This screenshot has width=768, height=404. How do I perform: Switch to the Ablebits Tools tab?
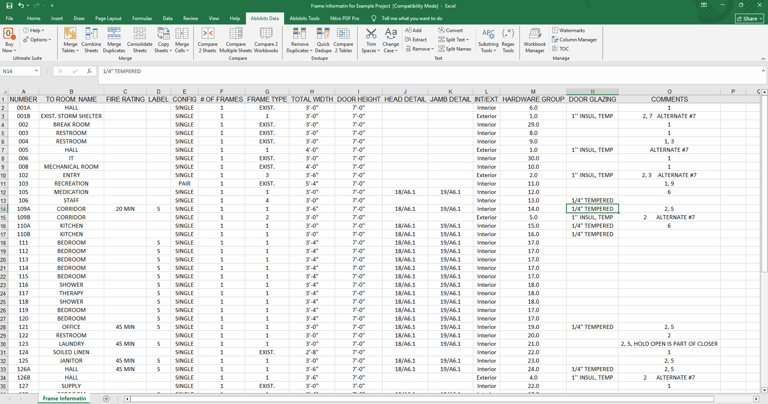(x=304, y=18)
